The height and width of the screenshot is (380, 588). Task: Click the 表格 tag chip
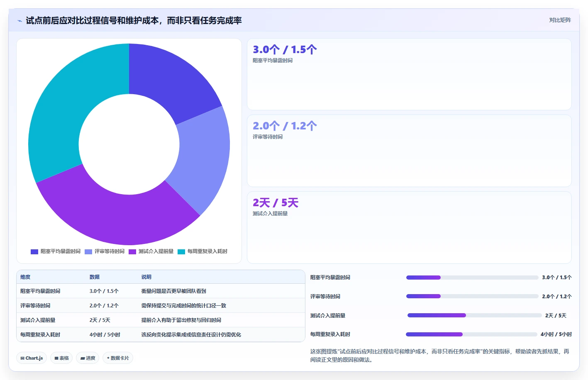point(61,358)
